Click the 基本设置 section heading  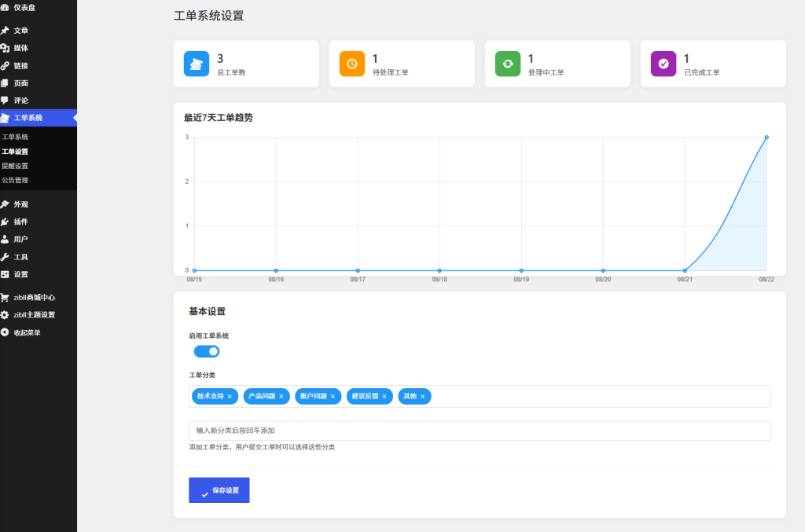[x=207, y=311]
